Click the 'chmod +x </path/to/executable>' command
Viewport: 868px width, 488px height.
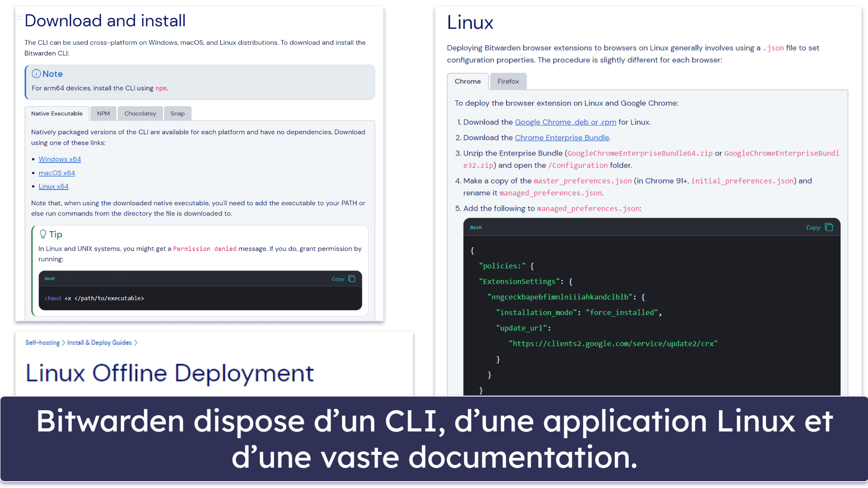(94, 298)
